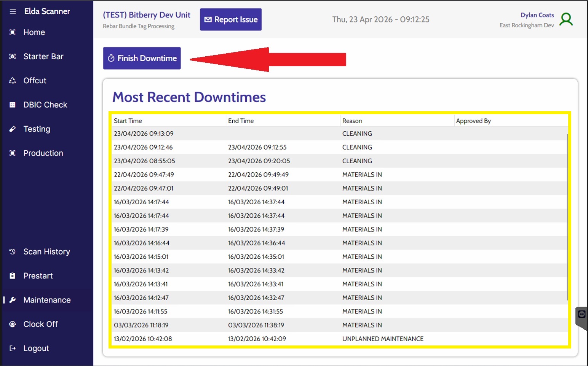The image size is (588, 366).
Task: Click the Finish Downtime button
Action: coord(142,58)
